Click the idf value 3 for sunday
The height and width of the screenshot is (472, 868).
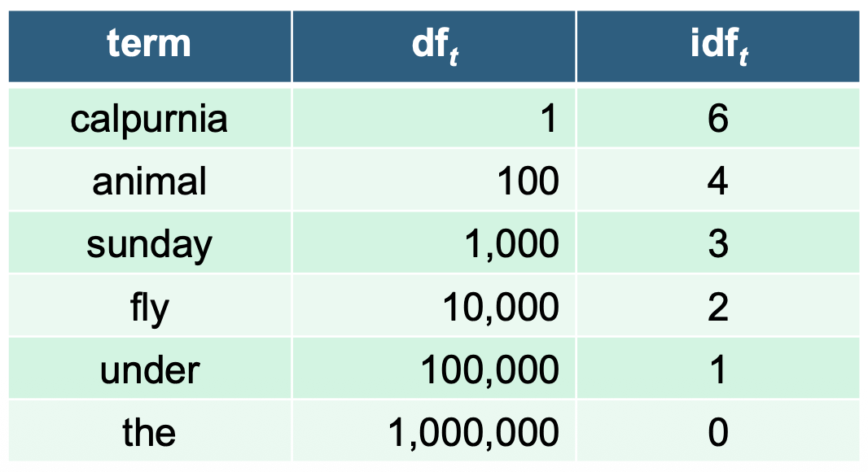point(717,243)
